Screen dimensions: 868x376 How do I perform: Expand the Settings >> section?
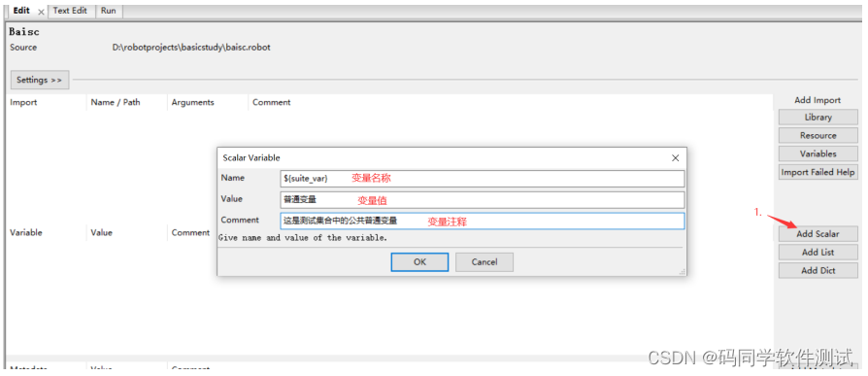pos(39,80)
